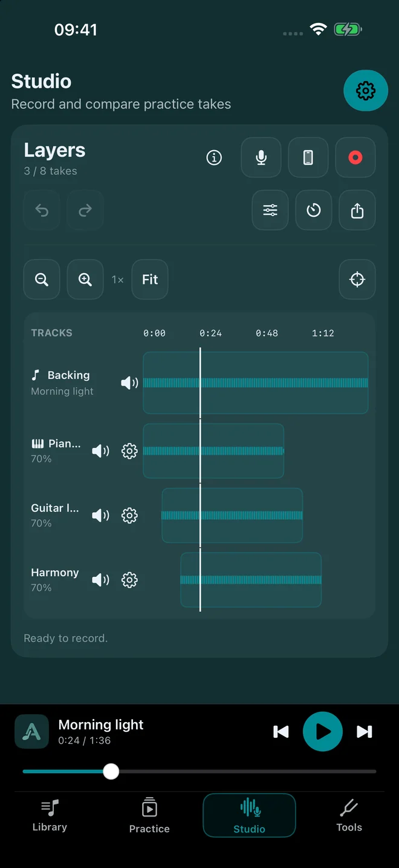The image size is (399, 868).
Task: Tap the Harmony track label
Action: pyautogui.click(x=55, y=573)
